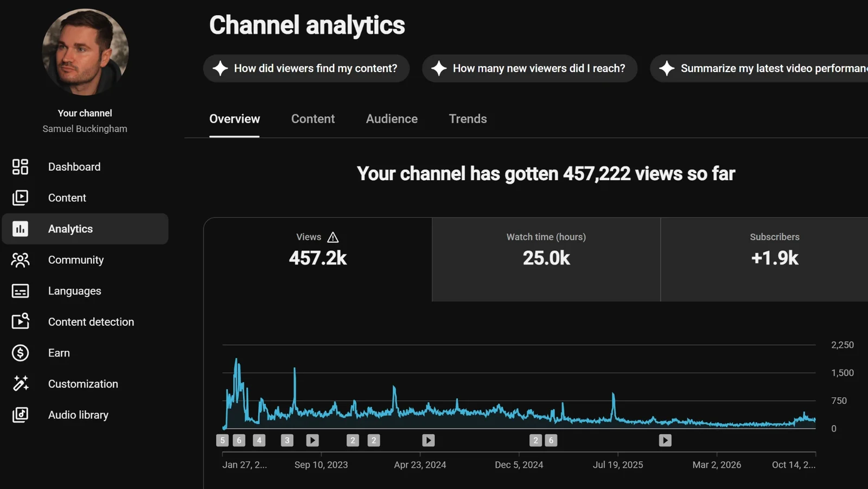Click the 'Dec 5, 2024' axis label
Viewport: 868px width, 489px height.
point(519,465)
